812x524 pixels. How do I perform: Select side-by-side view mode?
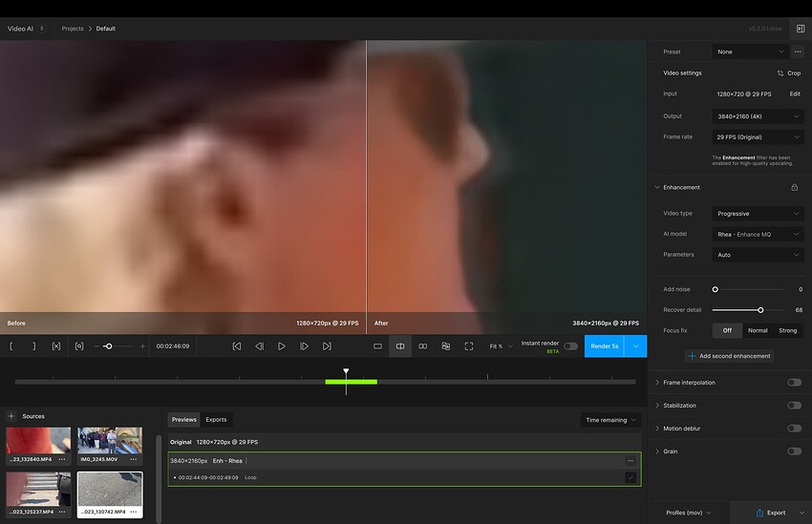[423, 346]
